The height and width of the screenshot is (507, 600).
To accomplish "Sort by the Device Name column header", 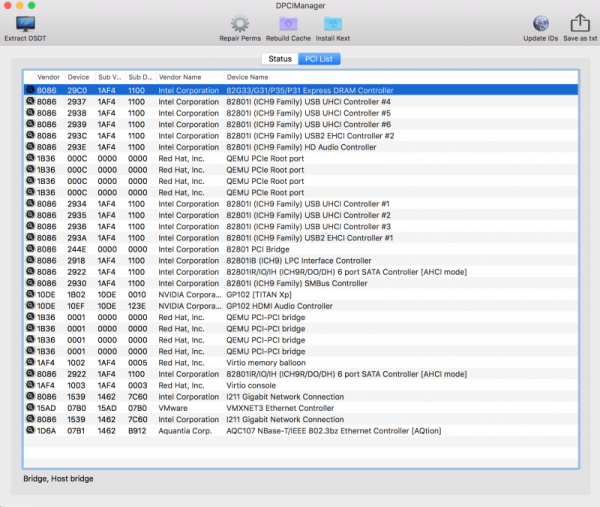I will point(246,77).
